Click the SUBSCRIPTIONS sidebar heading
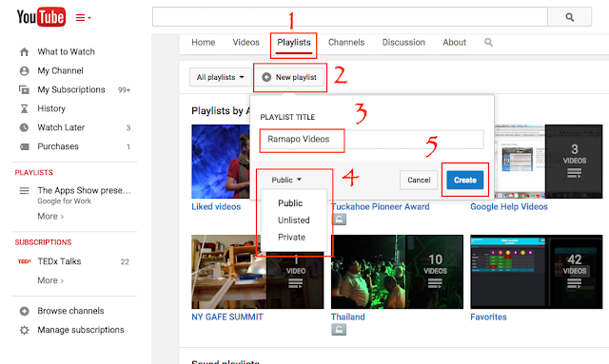Image resolution: width=609 pixels, height=364 pixels. (x=43, y=242)
